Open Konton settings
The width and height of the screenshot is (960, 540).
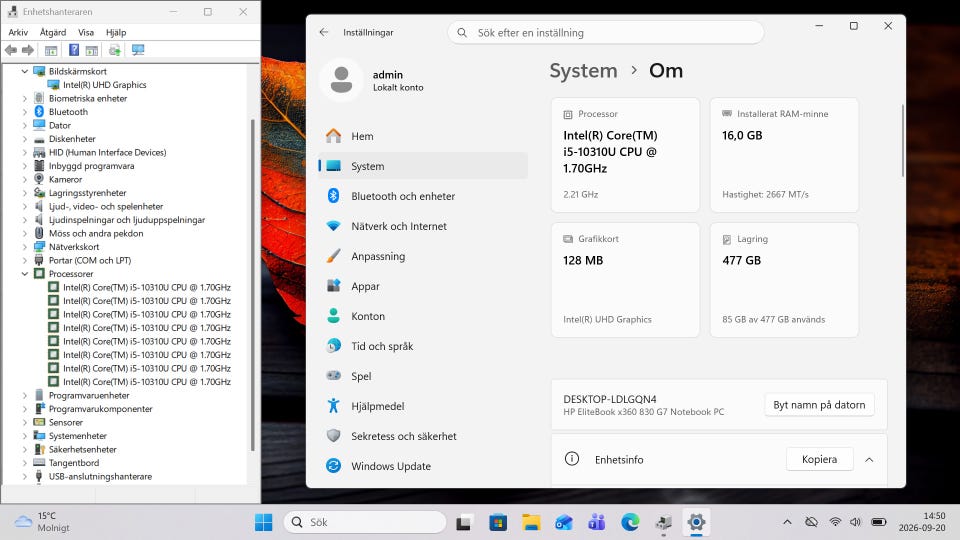coord(422,316)
